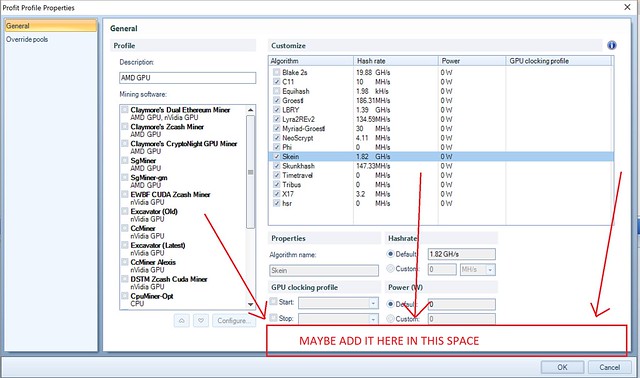The width and height of the screenshot is (640, 378).
Task: Check DSTM Zcash Cuda Miner box
Action: pos(125,279)
